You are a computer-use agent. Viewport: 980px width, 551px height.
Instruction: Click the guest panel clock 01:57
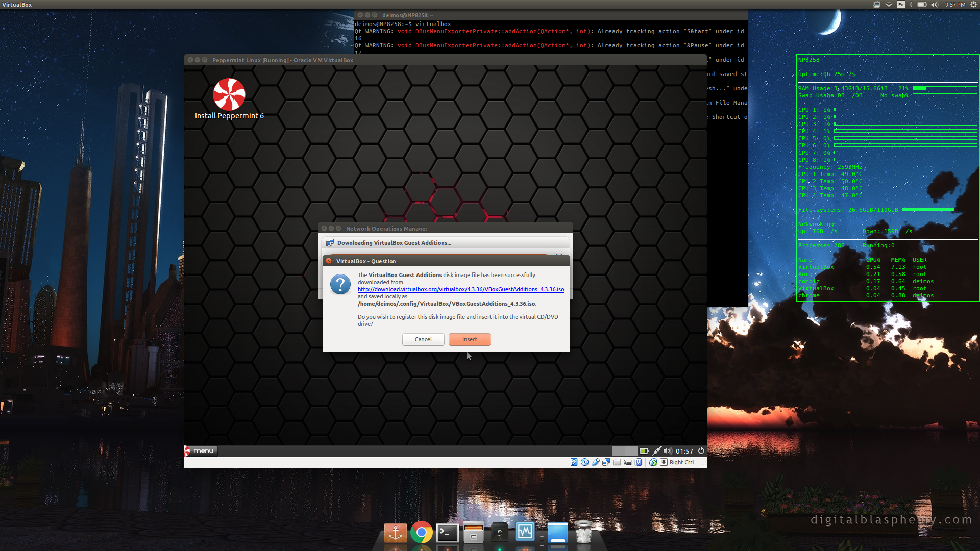point(684,451)
